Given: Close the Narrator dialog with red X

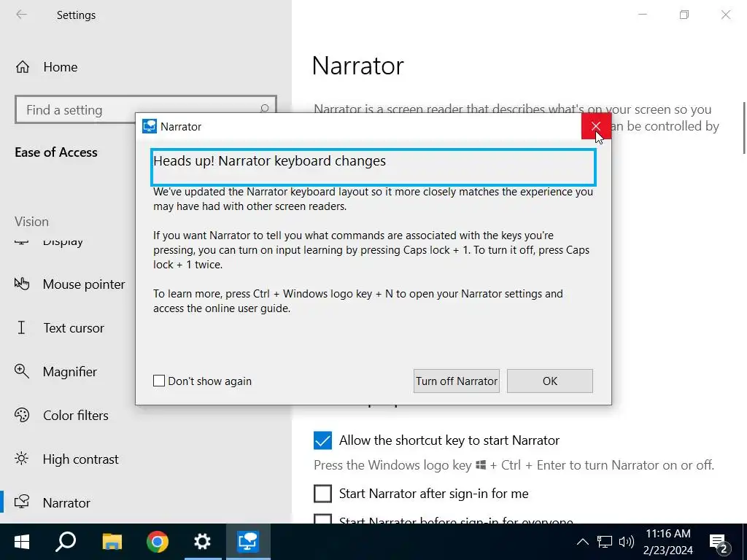Looking at the screenshot, I should (596, 126).
